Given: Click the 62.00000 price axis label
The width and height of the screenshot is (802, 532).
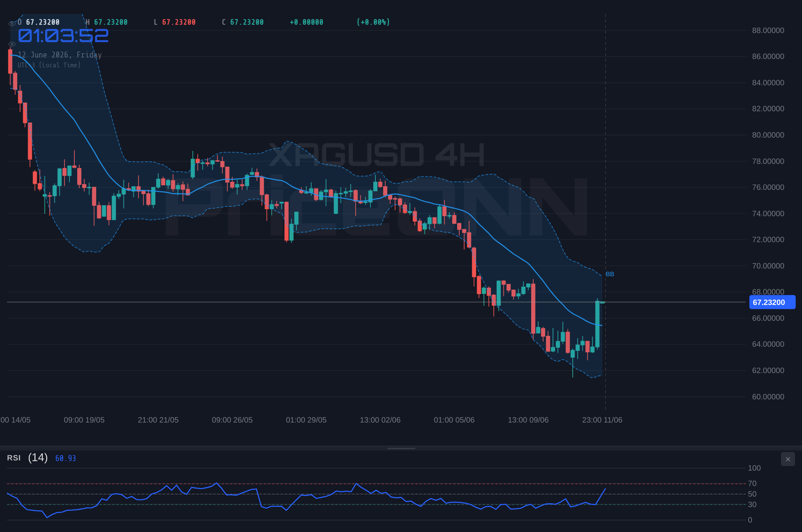Looking at the screenshot, I should tap(768, 371).
